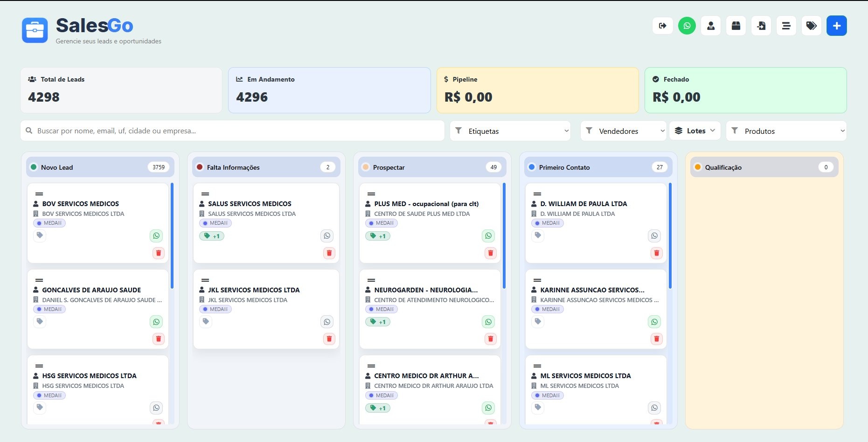
Task: Open the salespeople management icon in the toolbar
Action: 711,26
